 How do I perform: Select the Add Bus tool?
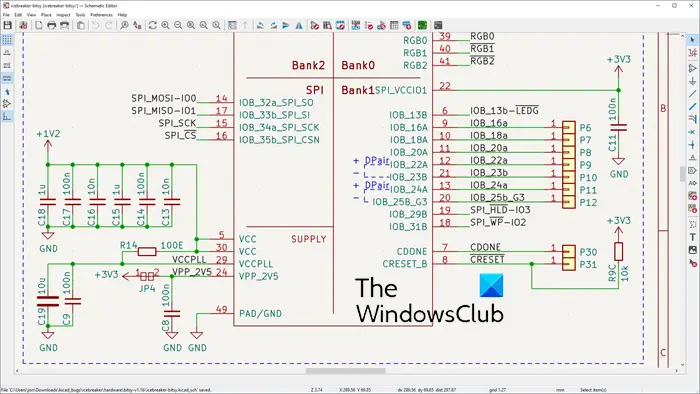[692, 107]
